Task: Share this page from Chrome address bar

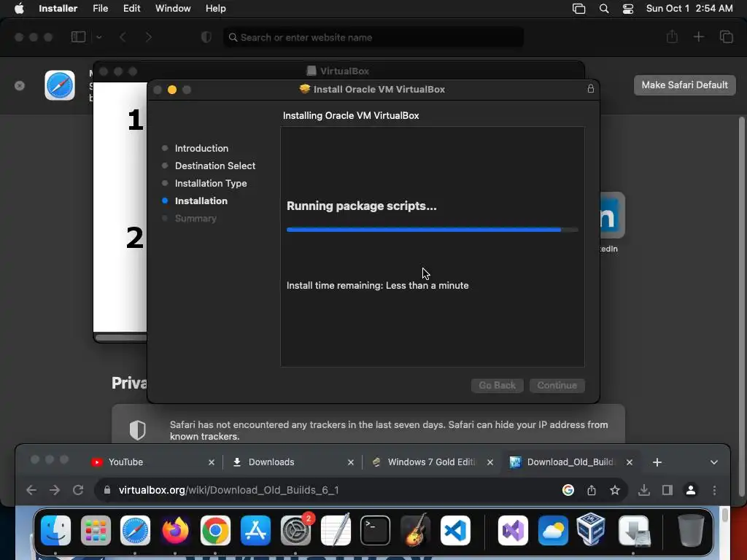Action: [x=591, y=490]
